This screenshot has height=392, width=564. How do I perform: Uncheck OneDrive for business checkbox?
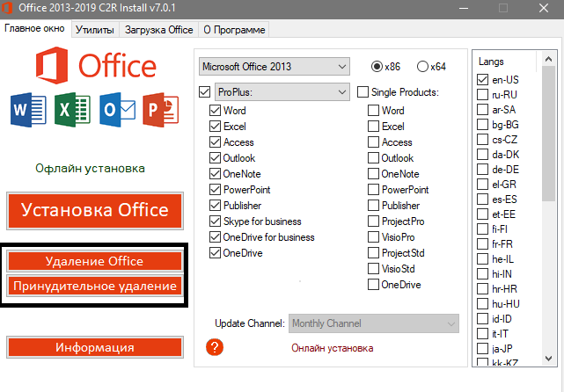[x=215, y=236]
